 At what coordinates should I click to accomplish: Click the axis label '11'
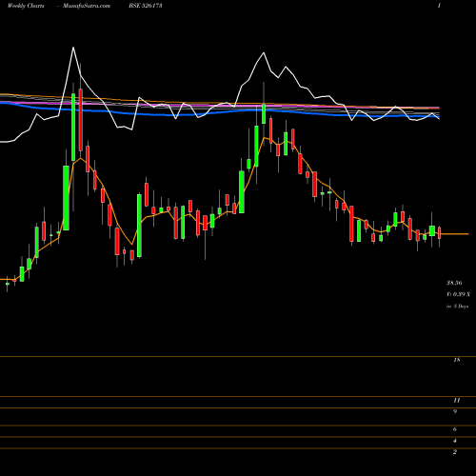(x=457, y=400)
